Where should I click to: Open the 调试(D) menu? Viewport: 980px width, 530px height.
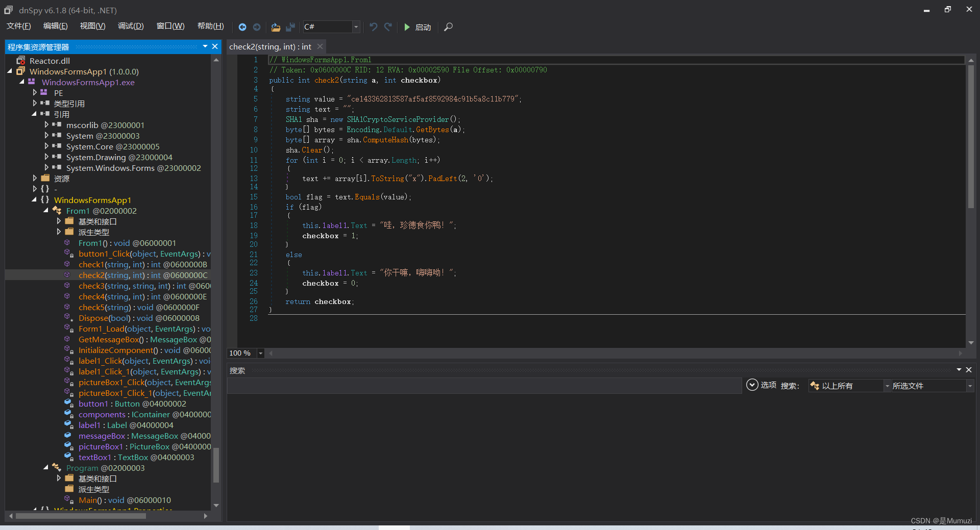[131, 26]
